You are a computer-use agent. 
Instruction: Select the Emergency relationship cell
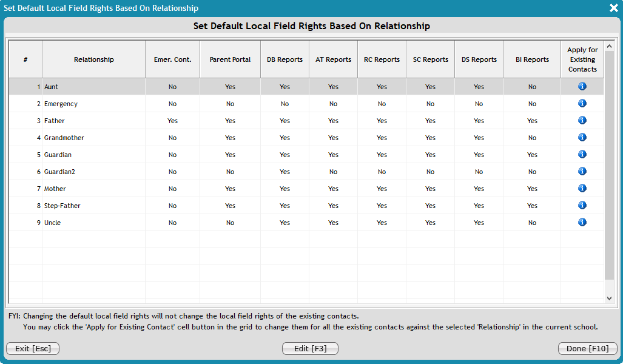(94, 104)
